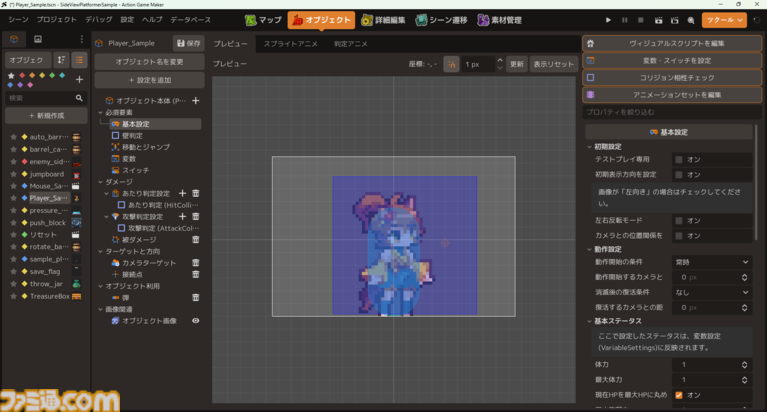Click the 保存 save button
Viewport: 767px width, 412px height.
(188, 43)
